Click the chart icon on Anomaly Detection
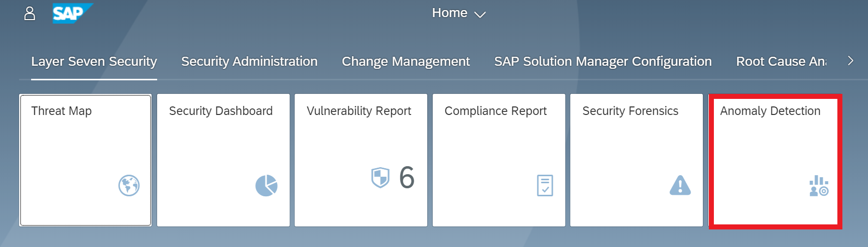Screen dimensions: 868x247 (x=818, y=186)
